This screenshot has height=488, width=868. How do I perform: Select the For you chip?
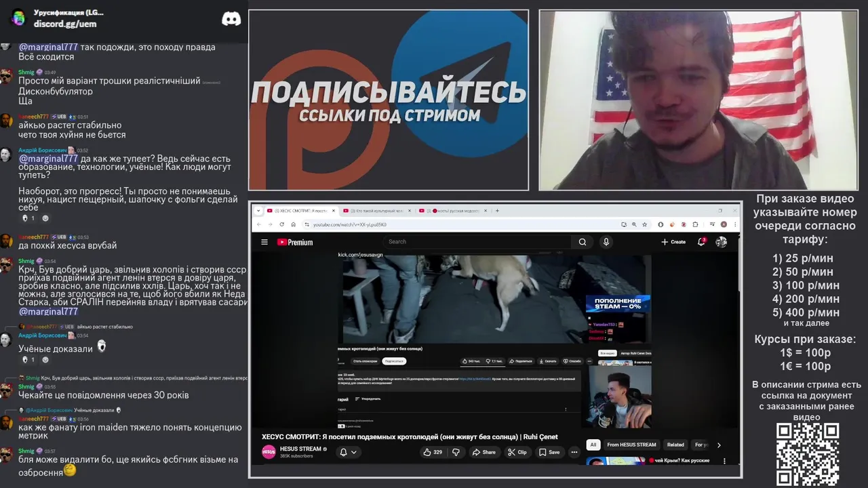pyautogui.click(x=701, y=445)
